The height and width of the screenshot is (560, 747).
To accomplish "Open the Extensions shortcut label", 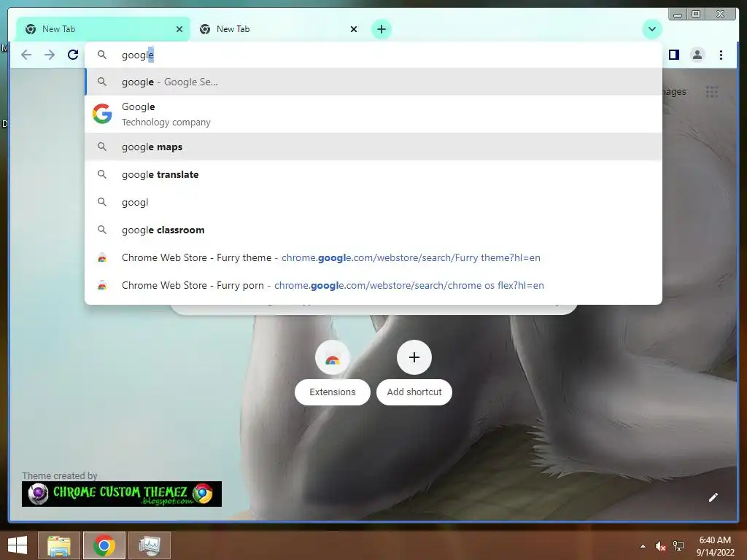I will [333, 392].
